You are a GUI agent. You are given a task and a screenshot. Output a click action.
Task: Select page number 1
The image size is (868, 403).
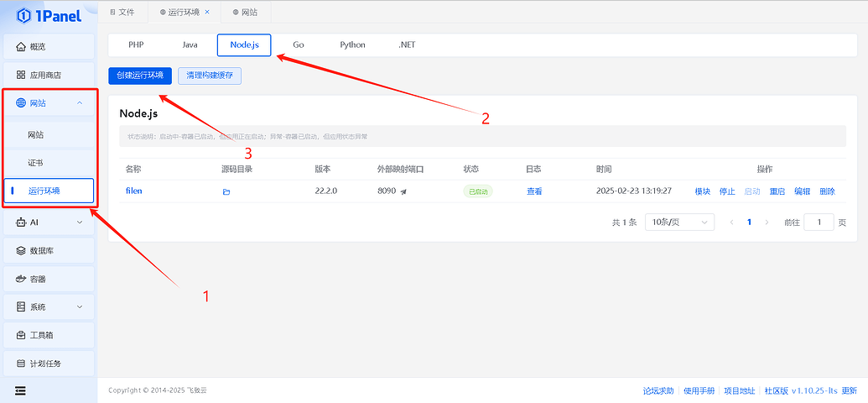click(x=749, y=222)
